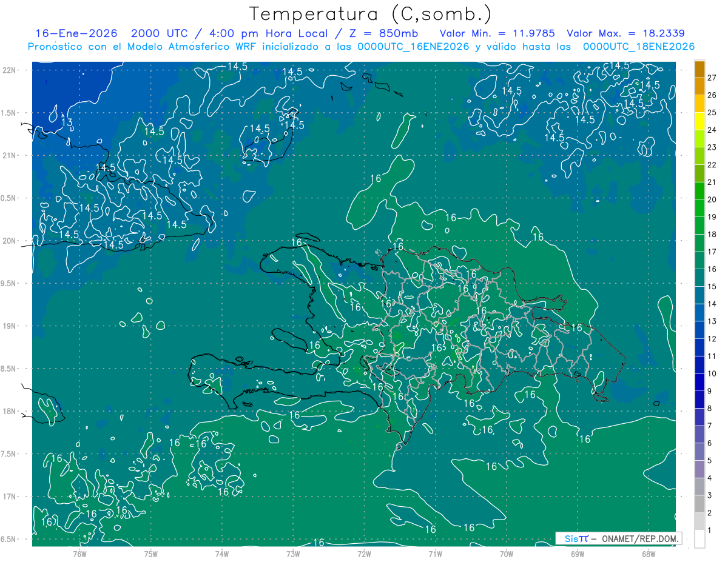Click the "13" contour label on the map
728x562 pixels.
pos(67,123)
